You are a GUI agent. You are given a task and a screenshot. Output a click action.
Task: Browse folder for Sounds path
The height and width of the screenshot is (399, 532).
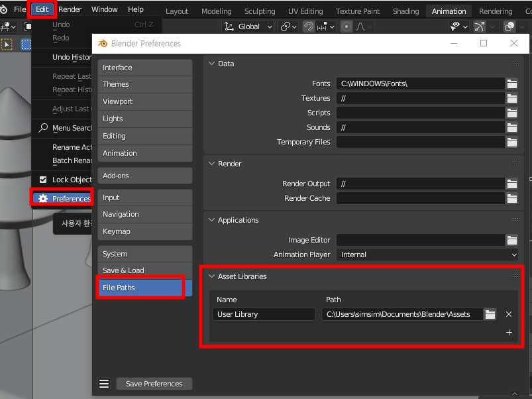(512, 127)
